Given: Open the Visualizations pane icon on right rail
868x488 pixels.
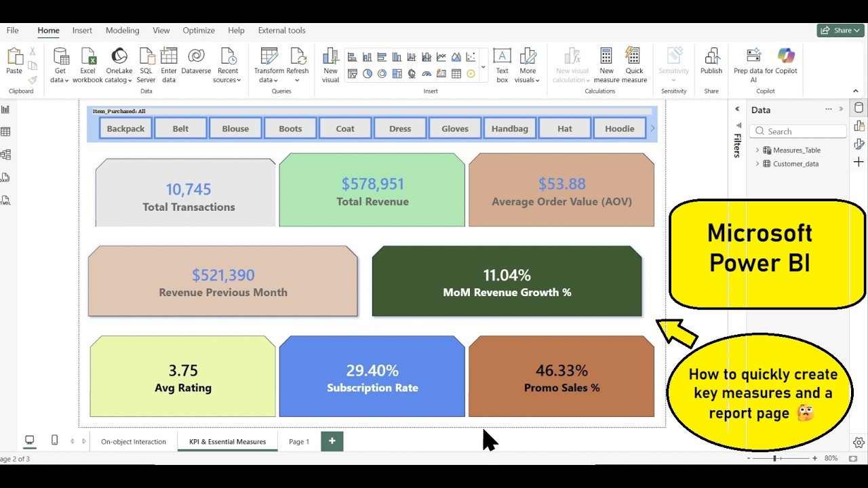Looking at the screenshot, I should (859, 126).
